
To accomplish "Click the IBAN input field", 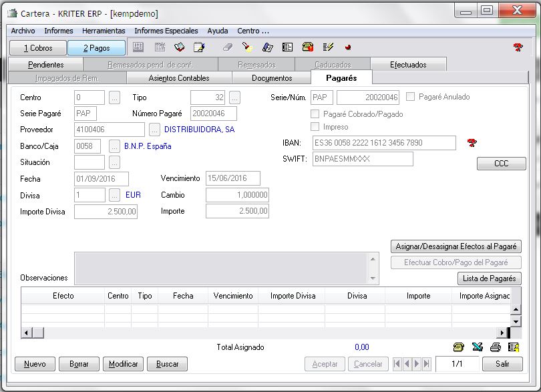I will pos(384,143).
